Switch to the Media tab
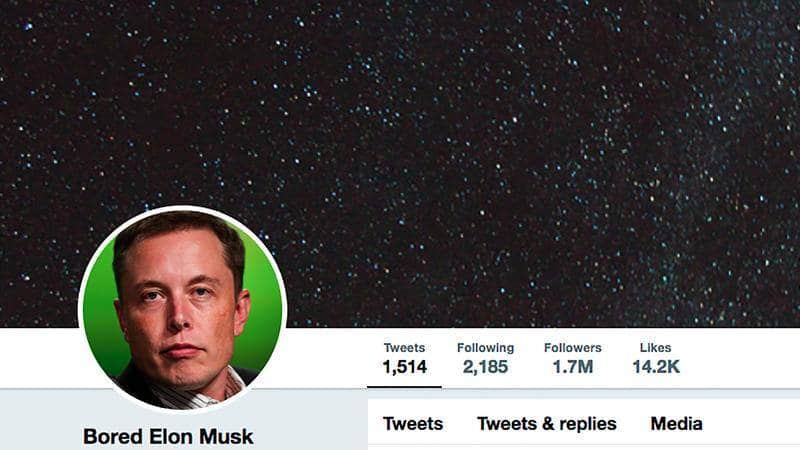 [677, 424]
